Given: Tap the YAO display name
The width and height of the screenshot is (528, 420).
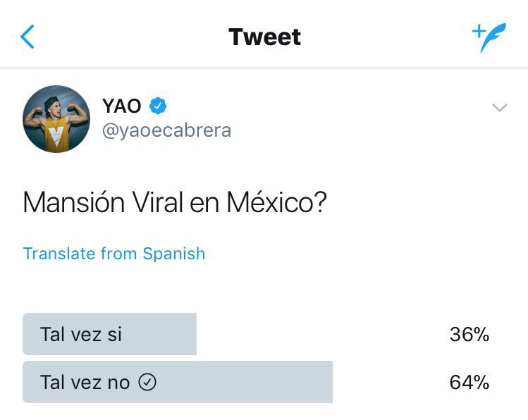Looking at the screenshot, I should [x=121, y=106].
